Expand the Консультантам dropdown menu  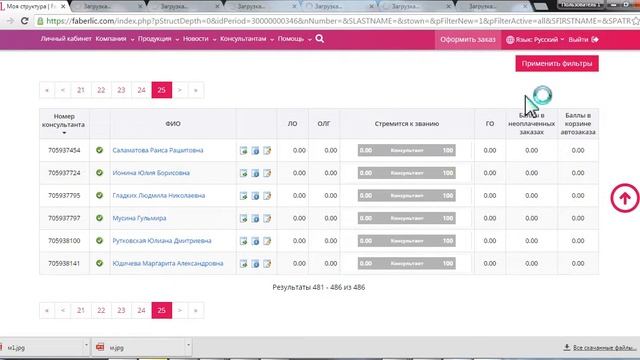tap(247, 39)
